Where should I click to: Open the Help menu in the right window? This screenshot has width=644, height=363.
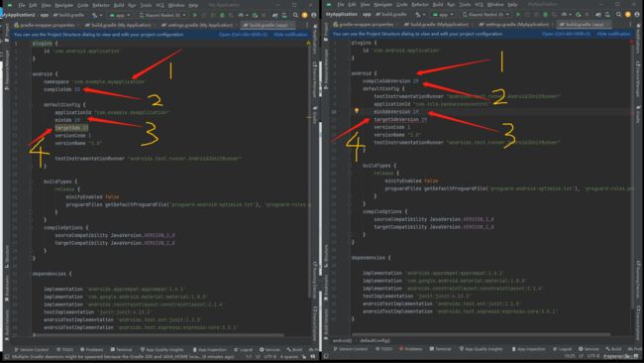pos(512,5)
